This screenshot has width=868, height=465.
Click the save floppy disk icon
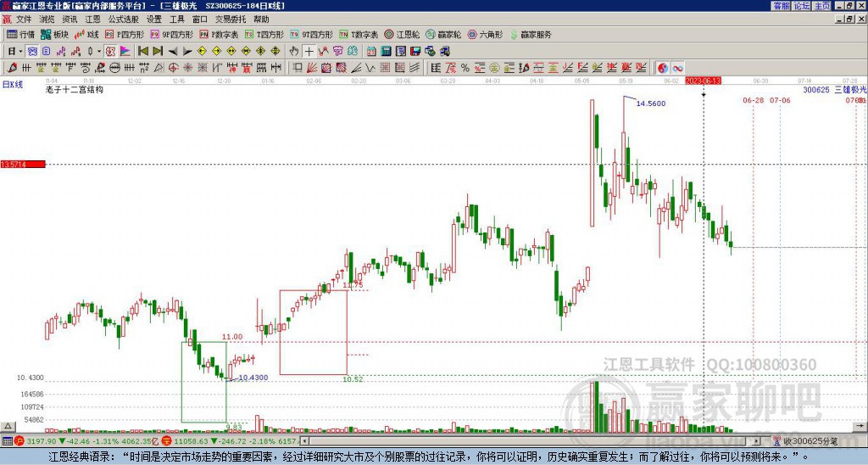click(x=415, y=51)
